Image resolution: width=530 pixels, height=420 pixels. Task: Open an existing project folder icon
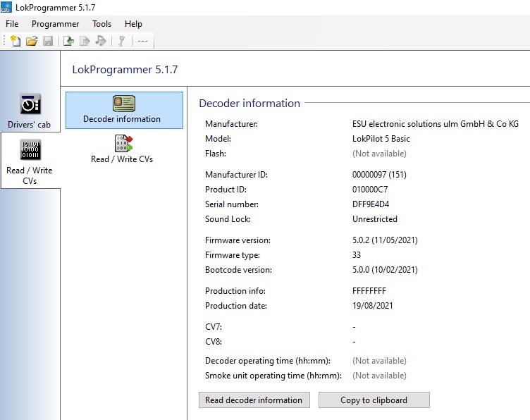(32, 41)
